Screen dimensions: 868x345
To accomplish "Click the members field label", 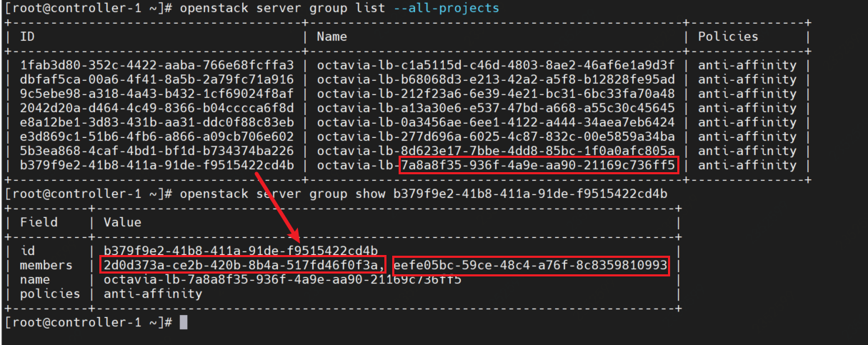I will pos(46,265).
